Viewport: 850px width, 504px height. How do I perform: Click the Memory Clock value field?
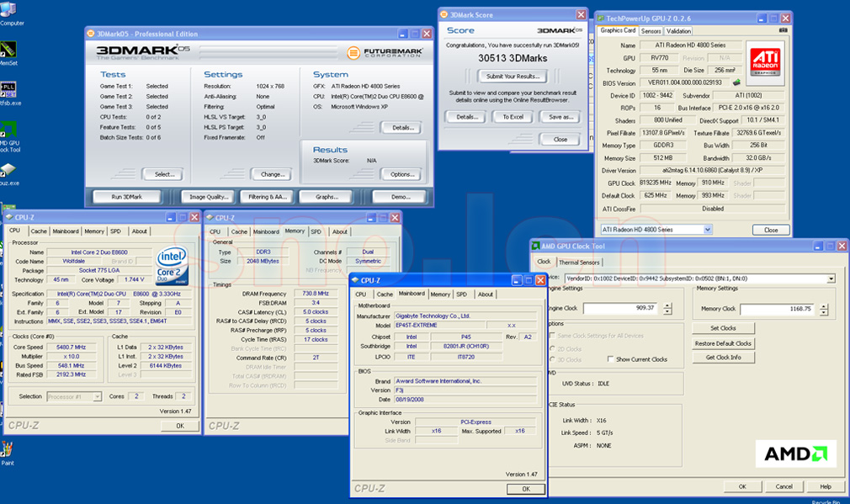tap(778, 309)
